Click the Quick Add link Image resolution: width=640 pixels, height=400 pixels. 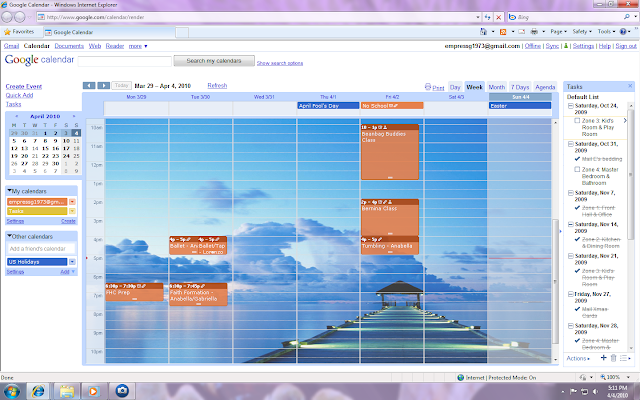[x=19, y=95]
